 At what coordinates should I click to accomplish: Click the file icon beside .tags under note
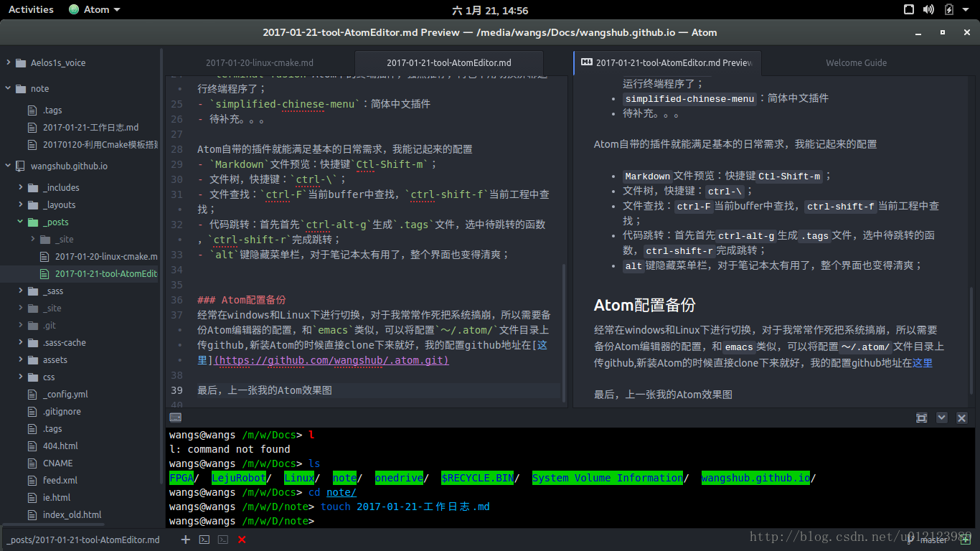click(x=32, y=110)
